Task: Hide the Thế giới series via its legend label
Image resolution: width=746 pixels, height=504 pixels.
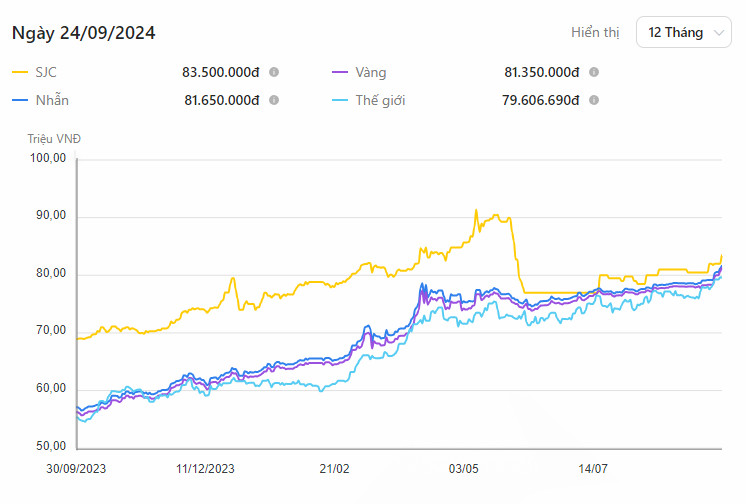Action: pyautogui.click(x=380, y=101)
